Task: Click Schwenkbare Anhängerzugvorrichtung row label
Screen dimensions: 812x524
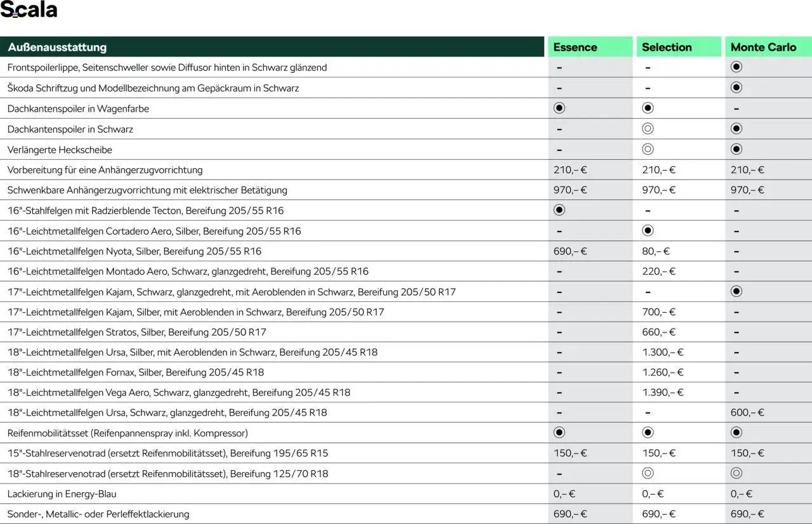Action: tap(147, 190)
